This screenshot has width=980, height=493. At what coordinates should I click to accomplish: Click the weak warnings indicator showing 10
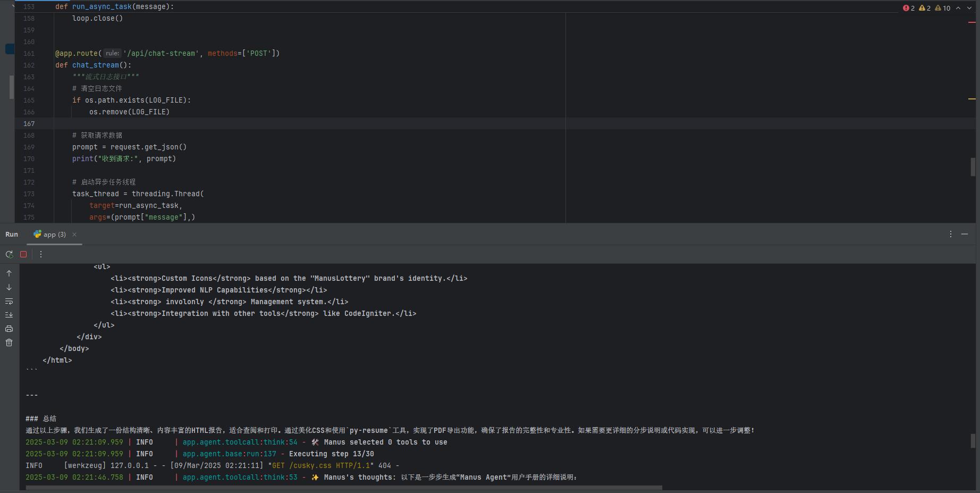point(943,8)
